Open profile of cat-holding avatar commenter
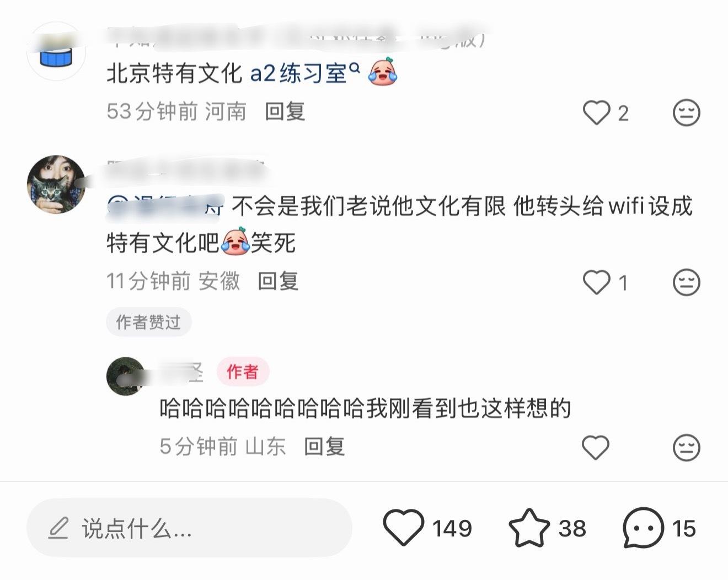Screen dimensions: 728x580 point(56,184)
